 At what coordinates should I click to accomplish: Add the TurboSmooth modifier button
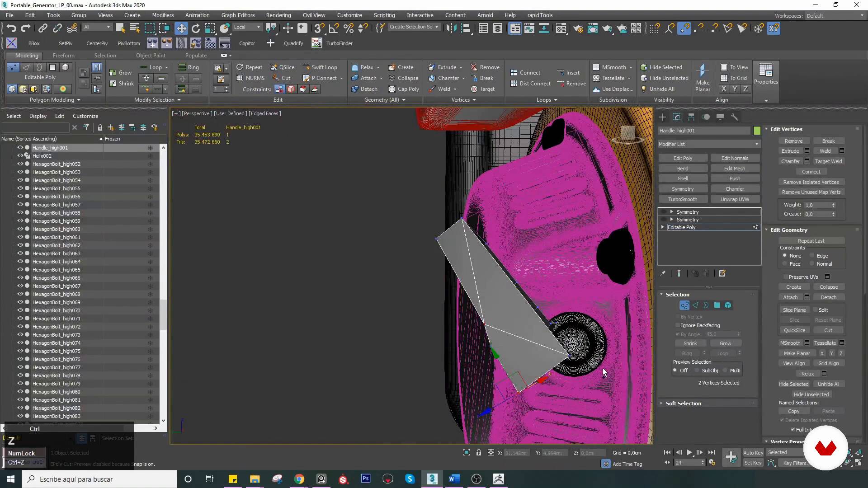coord(683,199)
